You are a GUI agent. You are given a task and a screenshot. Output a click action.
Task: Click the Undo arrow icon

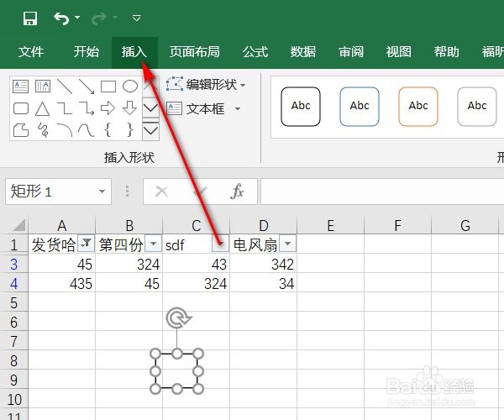click(x=61, y=18)
